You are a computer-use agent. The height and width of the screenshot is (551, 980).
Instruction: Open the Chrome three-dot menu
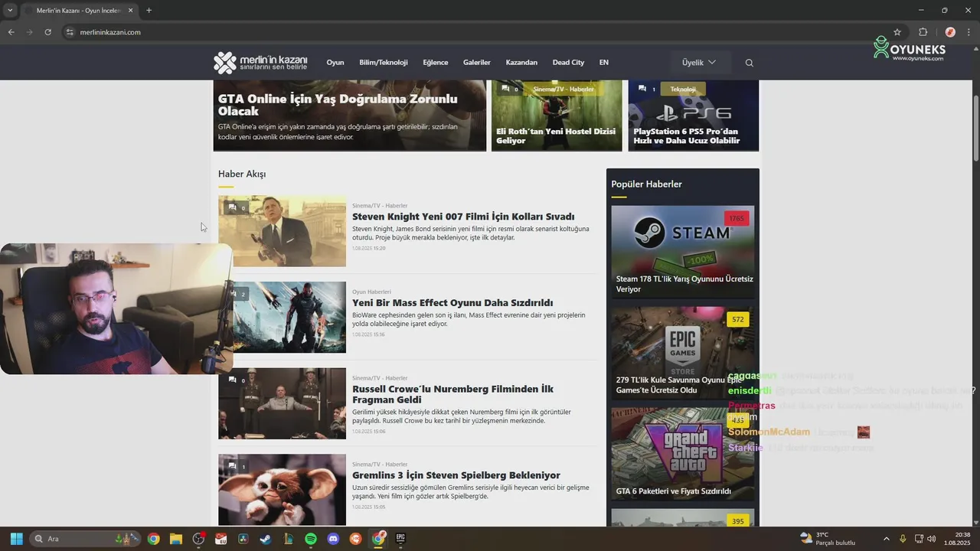[x=969, y=32]
